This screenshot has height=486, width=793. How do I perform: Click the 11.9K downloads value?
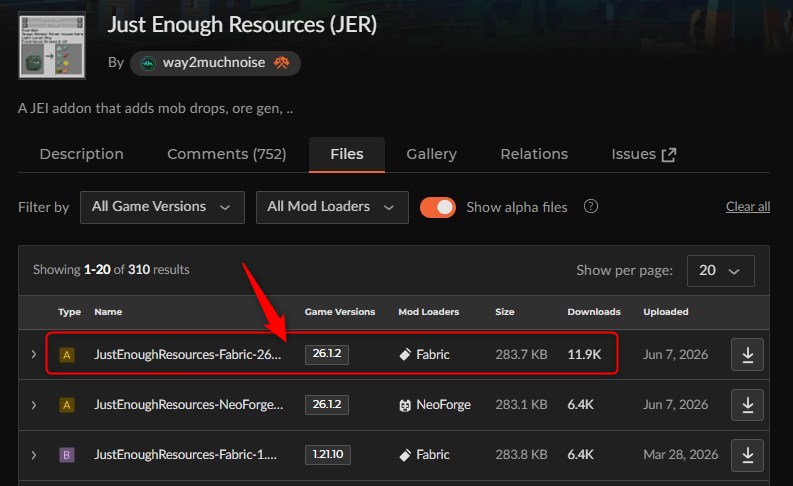(584, 355)
